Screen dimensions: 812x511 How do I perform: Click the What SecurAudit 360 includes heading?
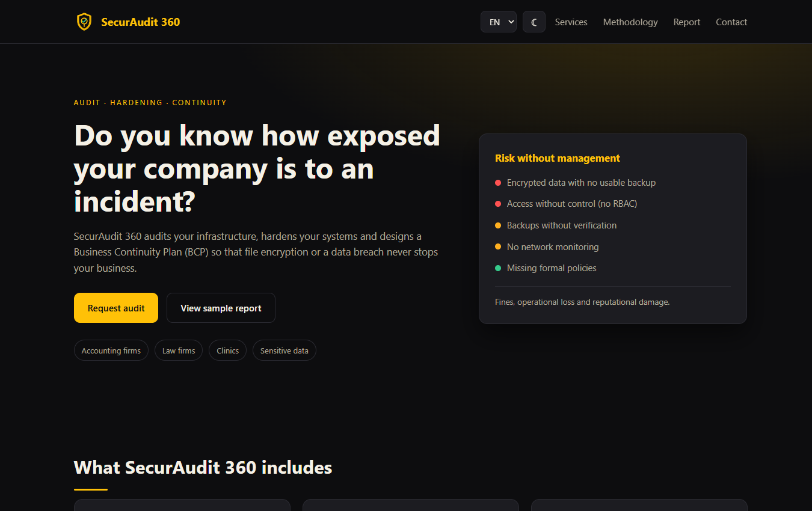click(x=203, y=467)
